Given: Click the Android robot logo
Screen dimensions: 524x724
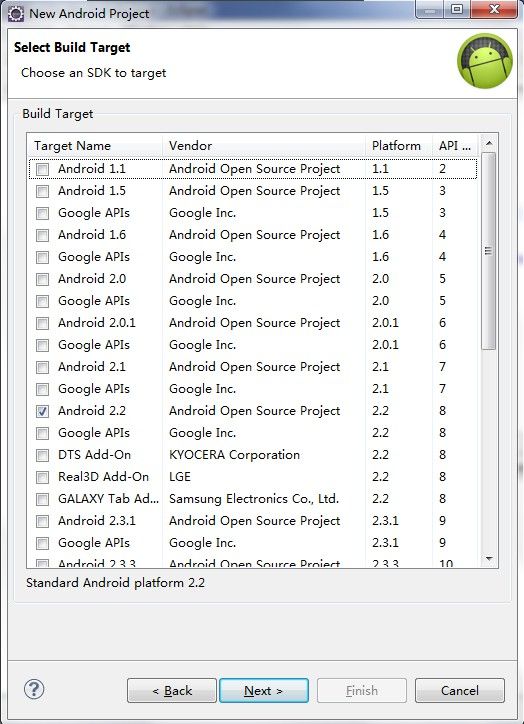Looking at the screenshot, I should tap(485, 60).
